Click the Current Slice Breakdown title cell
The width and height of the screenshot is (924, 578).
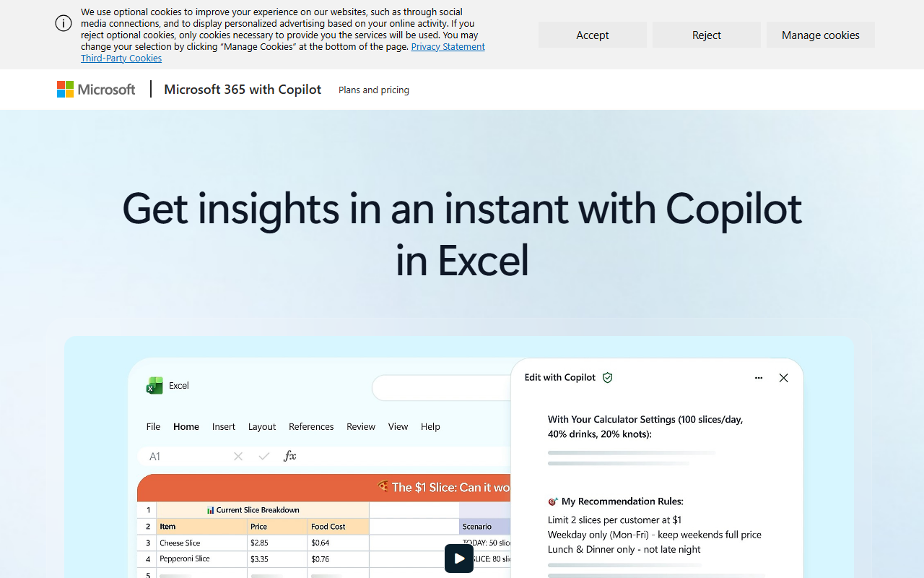pos(263,510)
